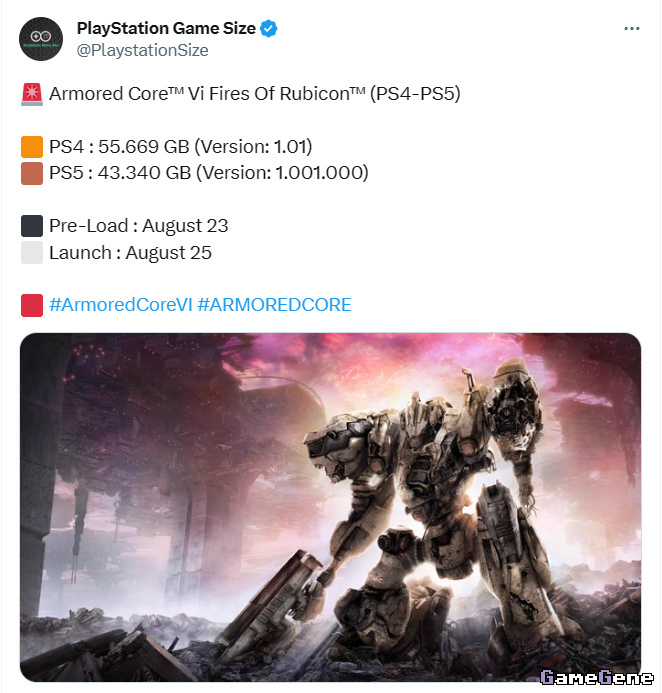Viewport: 662px width, 693px height.
Task: Click the brown square next to PS5
Action: [32, 173]
